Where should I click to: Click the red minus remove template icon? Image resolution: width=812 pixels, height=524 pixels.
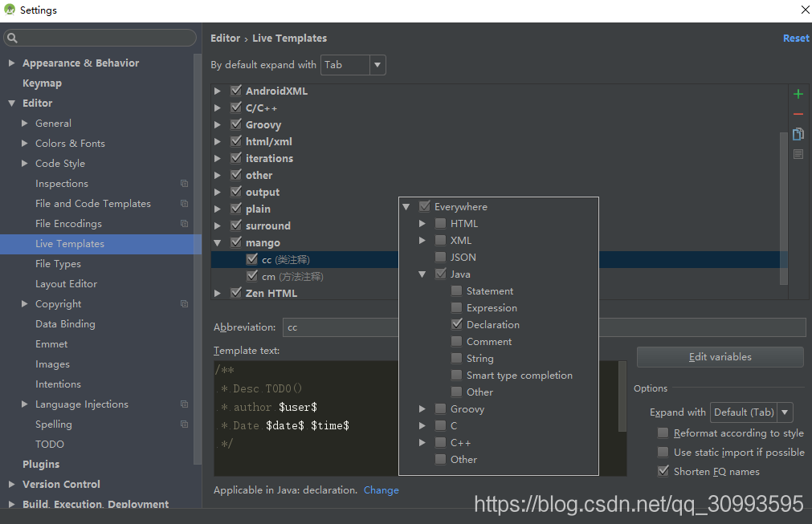tap(798, 114)
